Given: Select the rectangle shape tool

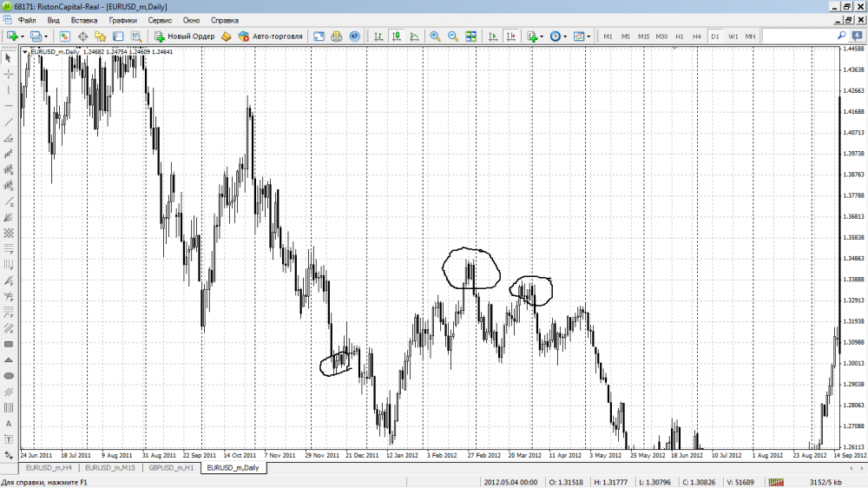Looking at the screenshot, I should 9,345.
